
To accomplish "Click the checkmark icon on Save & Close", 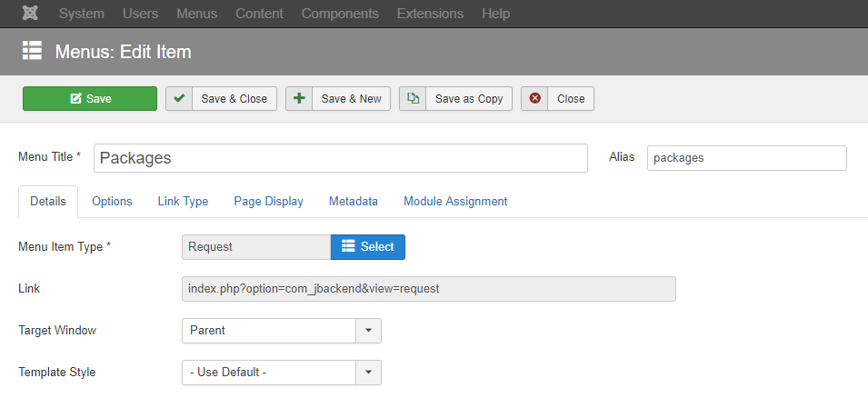I will pyautogui.click(x=179, y=98).
